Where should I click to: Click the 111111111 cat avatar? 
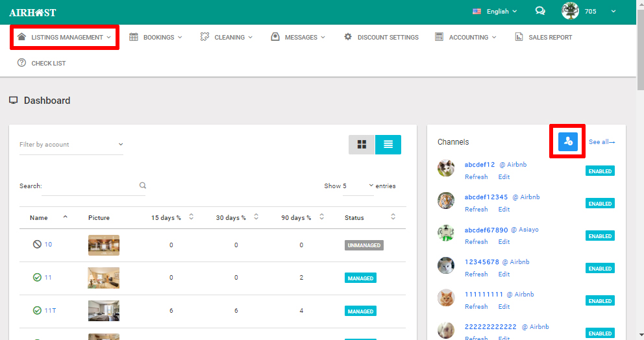click(446, 298)
